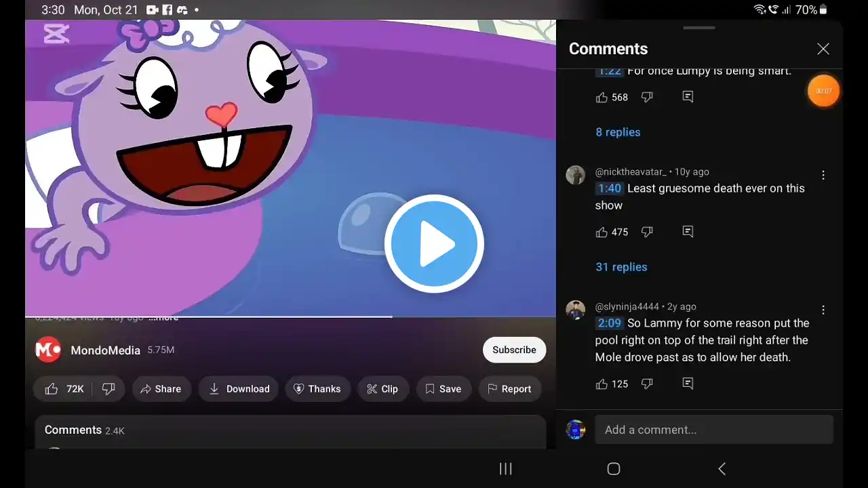The width and height of the screenshot is (868, 488).
Task: Go to the Android home screen
Action: coord(614,469)
